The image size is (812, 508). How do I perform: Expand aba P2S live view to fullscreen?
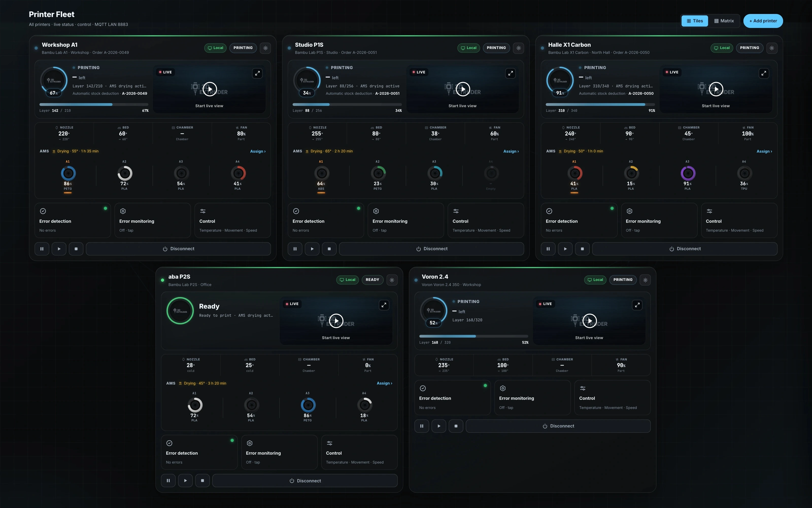coord(384,305)
